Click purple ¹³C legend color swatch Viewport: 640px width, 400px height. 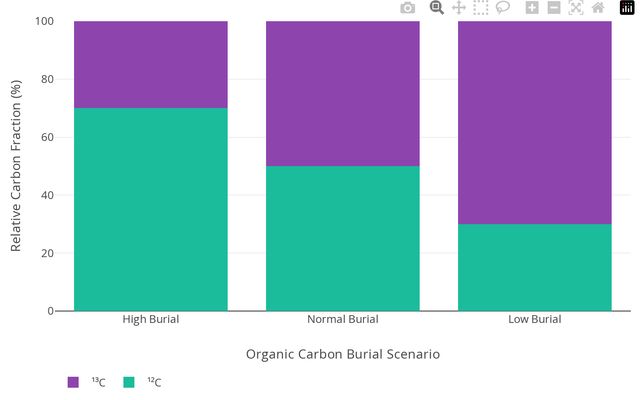73,382
